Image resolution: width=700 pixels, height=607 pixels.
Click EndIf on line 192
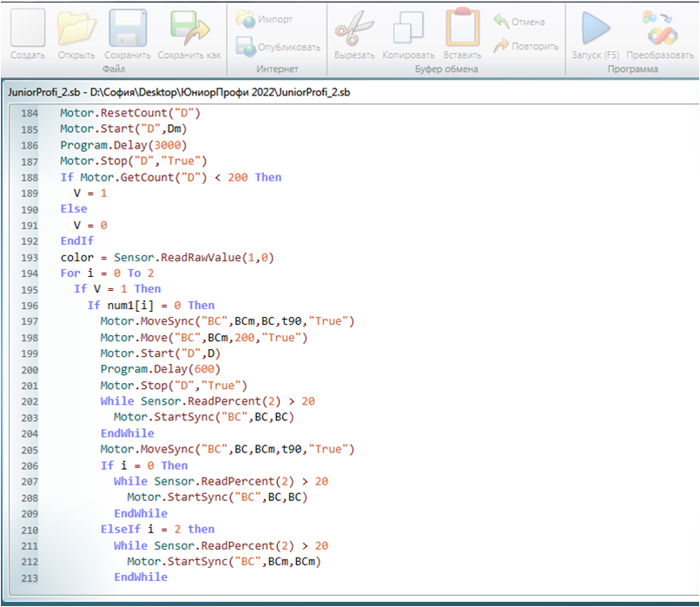click(77, 241)
